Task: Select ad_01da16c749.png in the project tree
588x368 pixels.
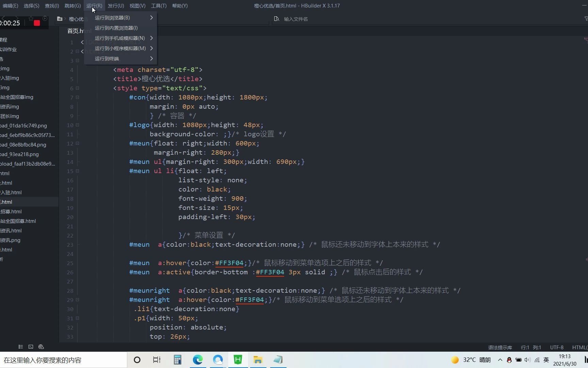Action: [23, 125]
